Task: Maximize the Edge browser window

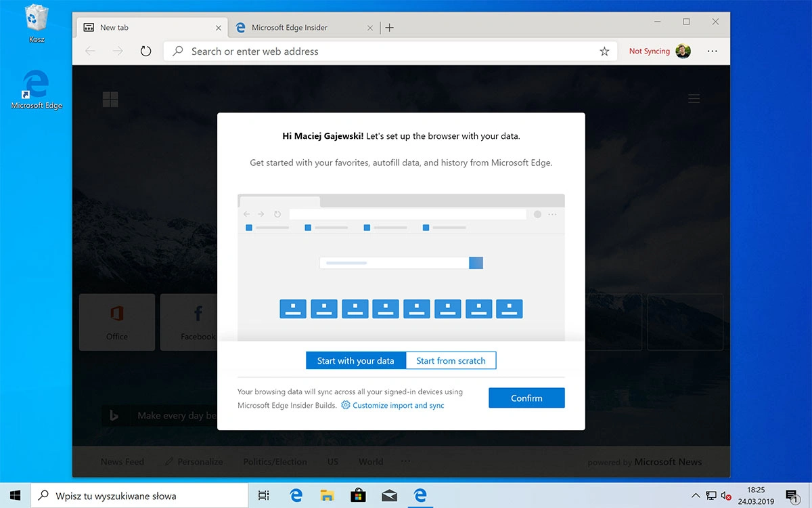Action: (686, 22)
